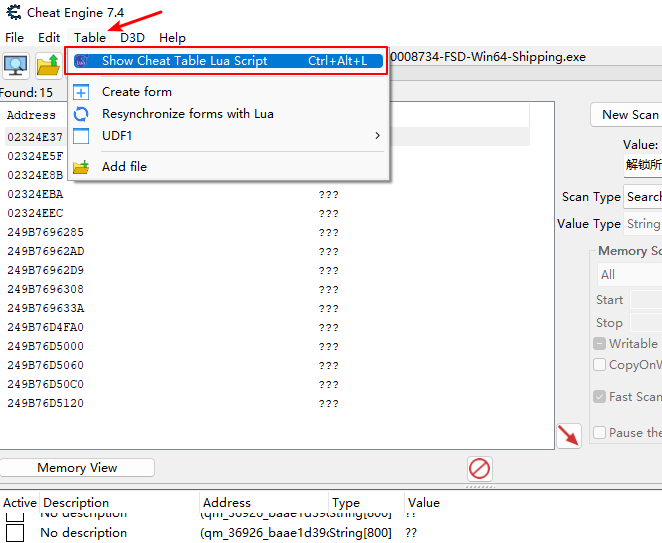Open the process selector computer icon
This screenshot has height=543, width=662.
coord(16,66)
